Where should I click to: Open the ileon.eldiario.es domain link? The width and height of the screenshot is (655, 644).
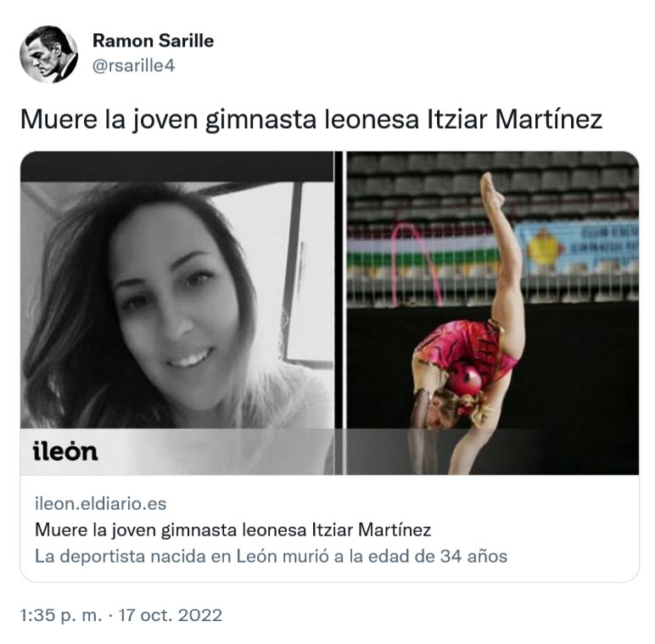click(100, 504)
